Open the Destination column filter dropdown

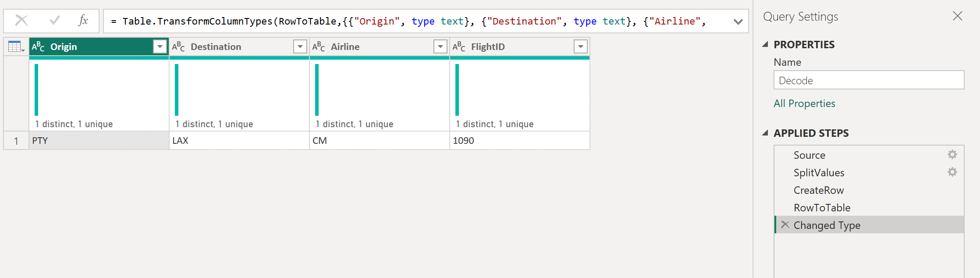[x=300, y=46]
